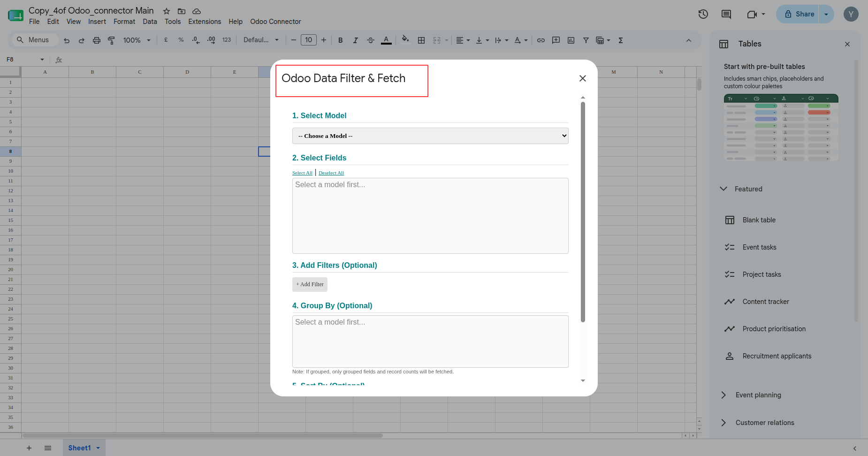Click the Move to folder icon
This screenshot has height=456, width=868.
[182, 11]
